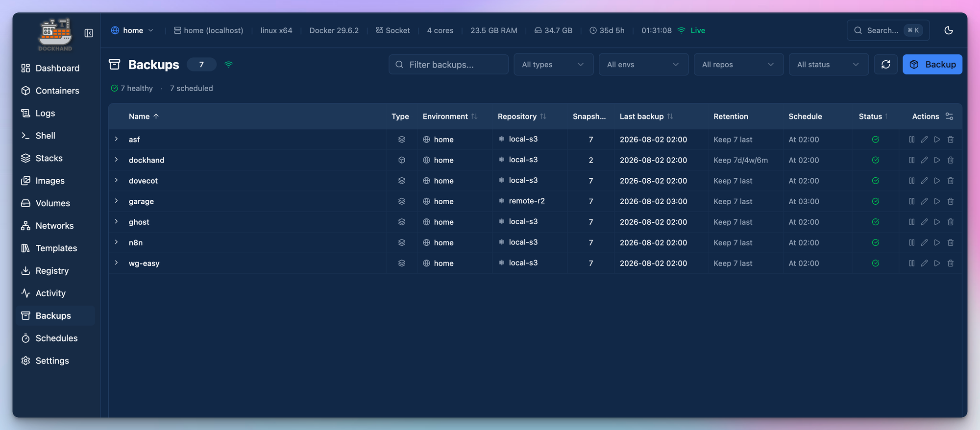The image size is (980, 430).
Task: Pause the ghost backup schedule
Action: point(911,222)
